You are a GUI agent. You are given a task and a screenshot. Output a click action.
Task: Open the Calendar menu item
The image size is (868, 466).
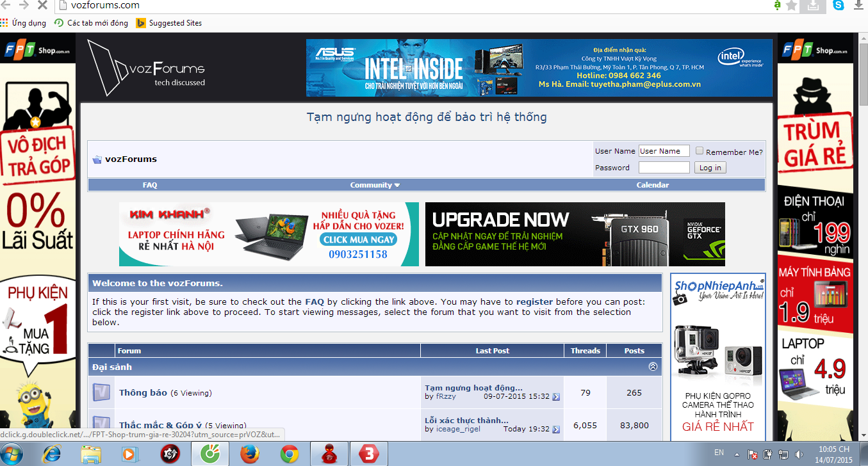click(x=653, y=185)
